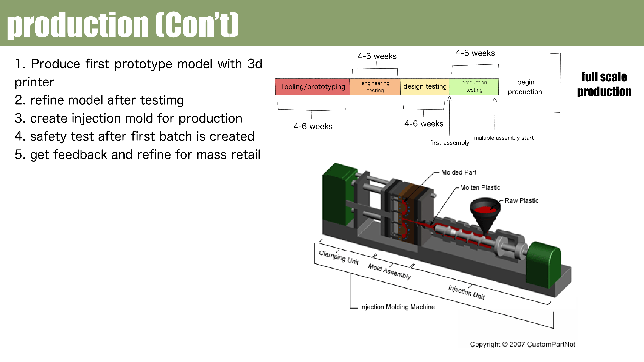
Task: Select the orange engineering testing block
Action: click(x=375, y=87)
